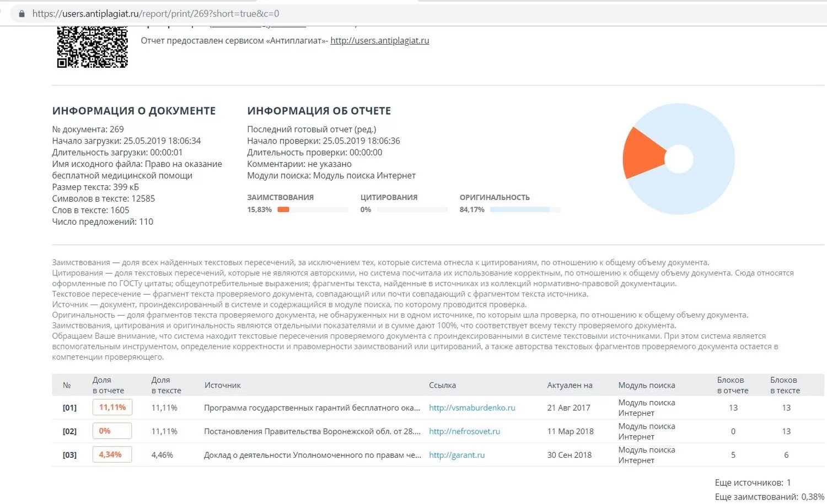827x504 pixels.
Task: Click "Слов в тексте: 1605" line
Action: 91,210
